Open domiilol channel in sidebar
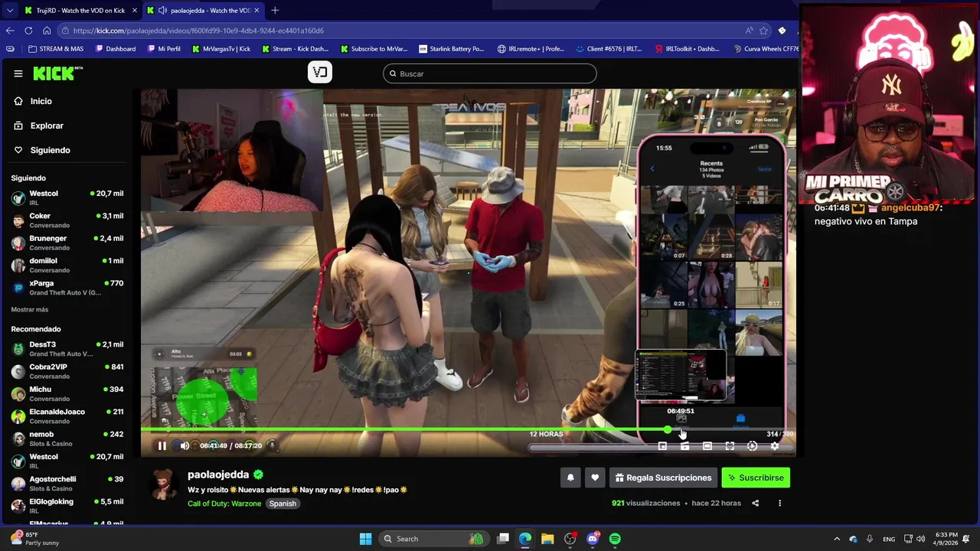 67,265
